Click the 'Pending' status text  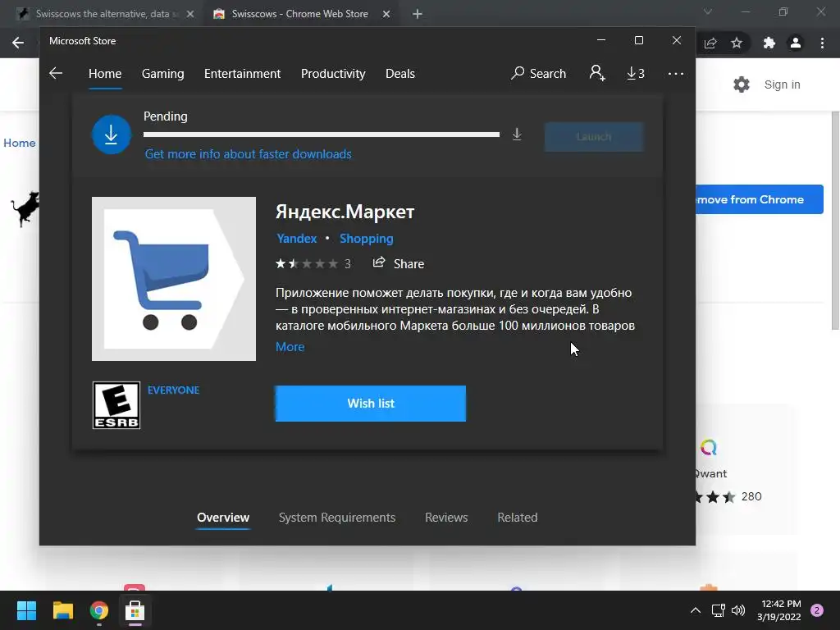166,116
